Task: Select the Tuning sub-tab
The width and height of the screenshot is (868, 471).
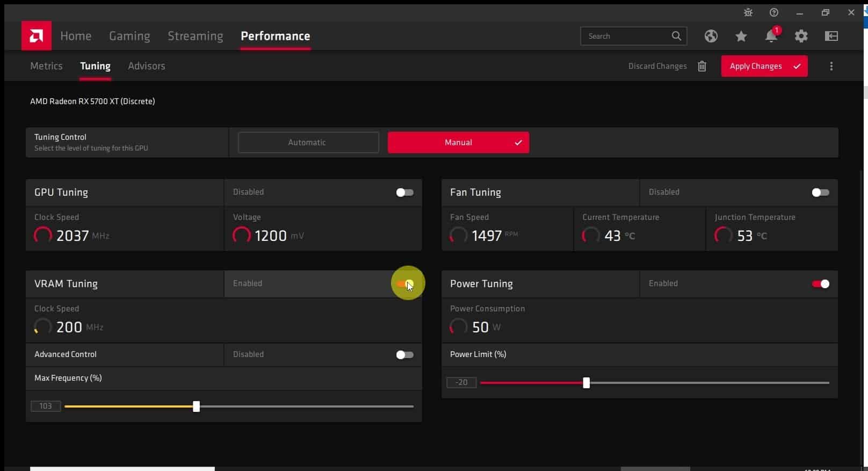Action: (x=95, y=66)
